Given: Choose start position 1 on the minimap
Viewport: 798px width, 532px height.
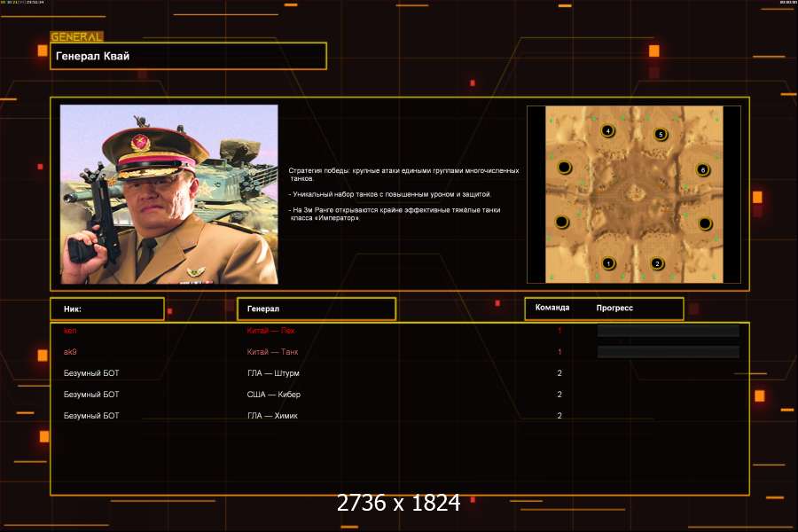Looking at the screenshot, I should click(x=607, y=263).
